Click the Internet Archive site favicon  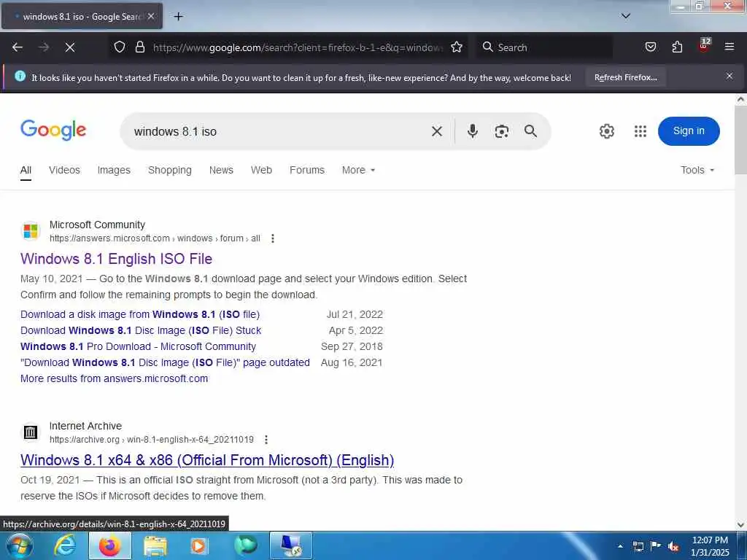point(31,432)
